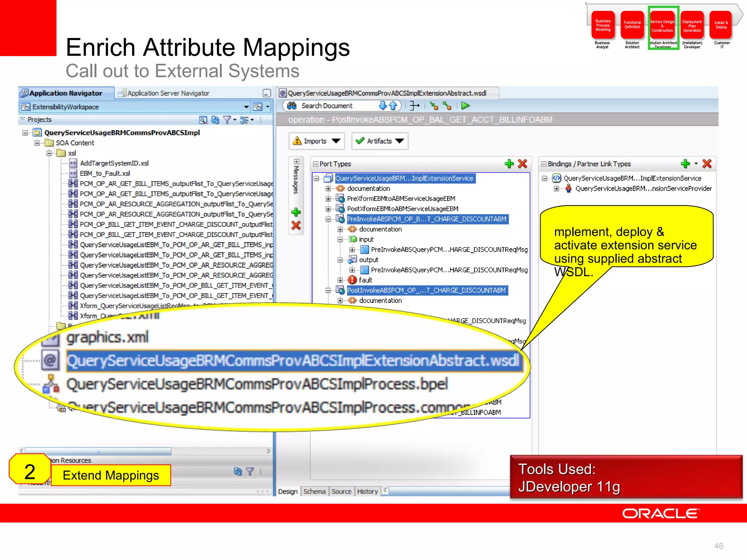Viewport: 747px width, 560px height.
Task: Switch to Schema view tab
Action: (x=314, y=491)
